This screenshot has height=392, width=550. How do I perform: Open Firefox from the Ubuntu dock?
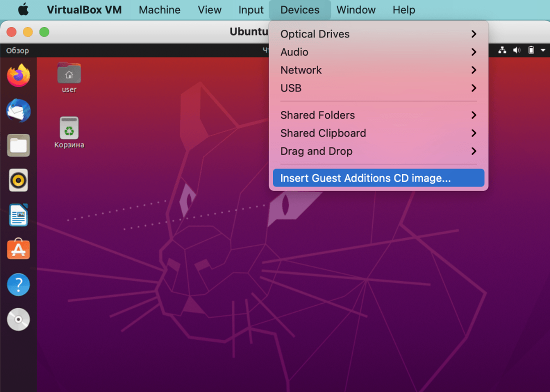(x=18, y=75)
